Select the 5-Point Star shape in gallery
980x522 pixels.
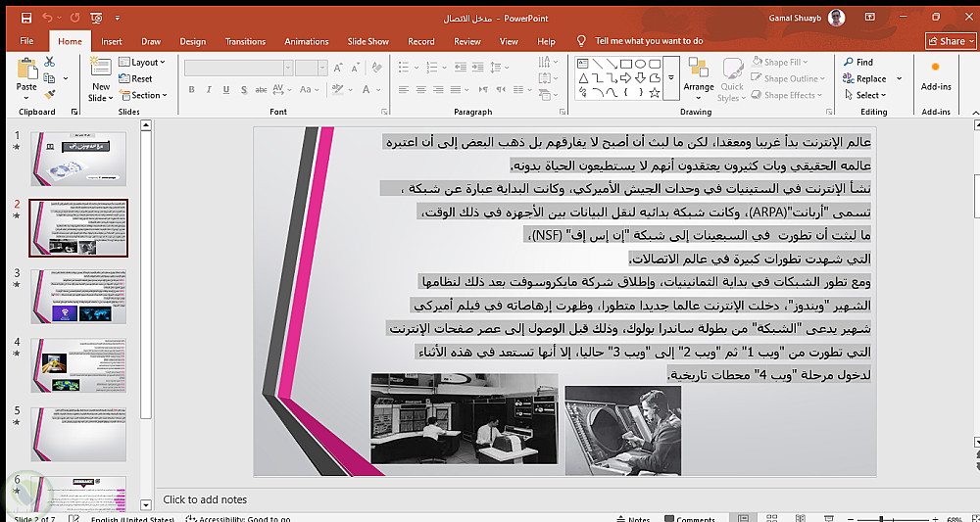[655, 93]
